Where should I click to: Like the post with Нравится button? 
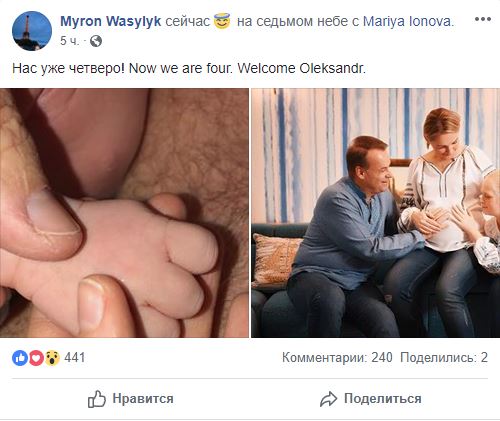pyautogui.click(x=130, y=399)
